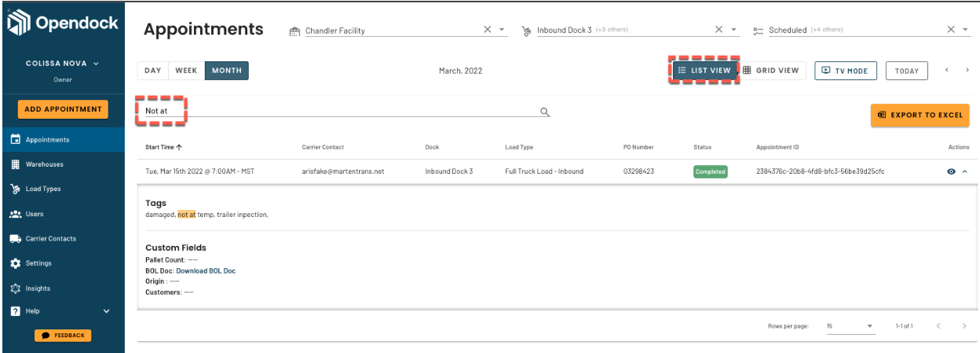Image resolution: width=980 pixels, height=353 pixels.
Task: Click the Carrier Contacts truck icon
Action: click(14, 238)
